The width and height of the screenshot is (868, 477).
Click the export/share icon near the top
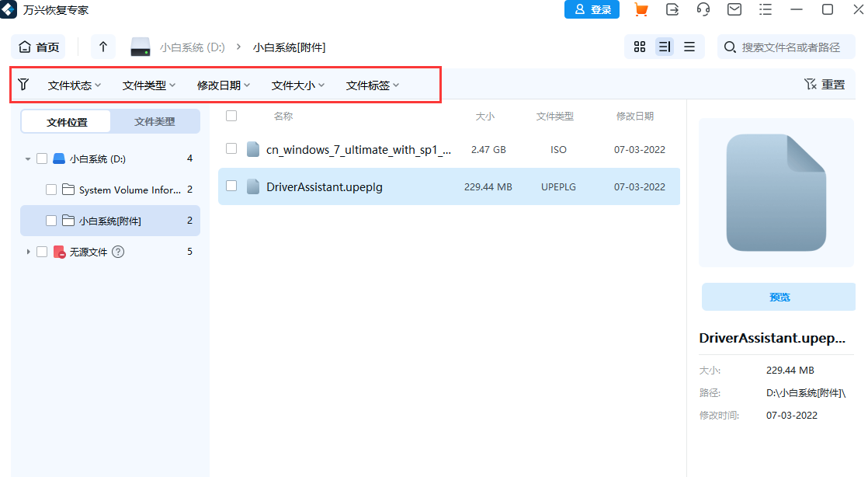[x=672, y=9]
